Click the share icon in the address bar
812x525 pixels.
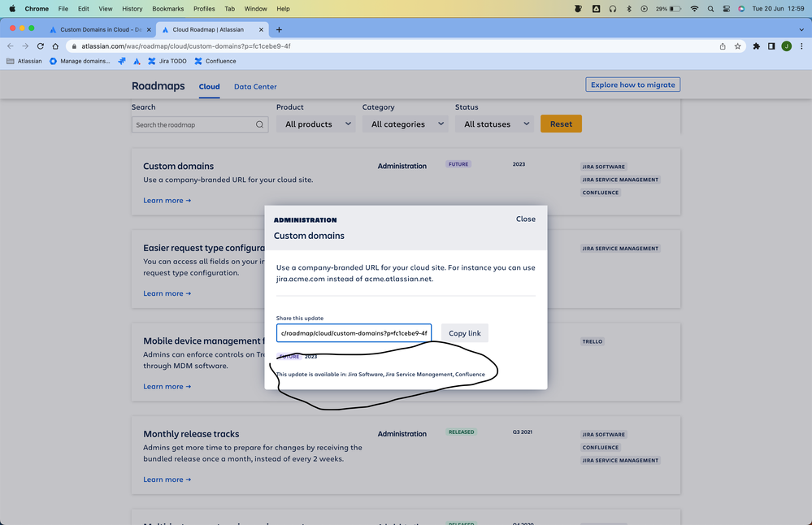pyautogui.click(x=721, y=46)
